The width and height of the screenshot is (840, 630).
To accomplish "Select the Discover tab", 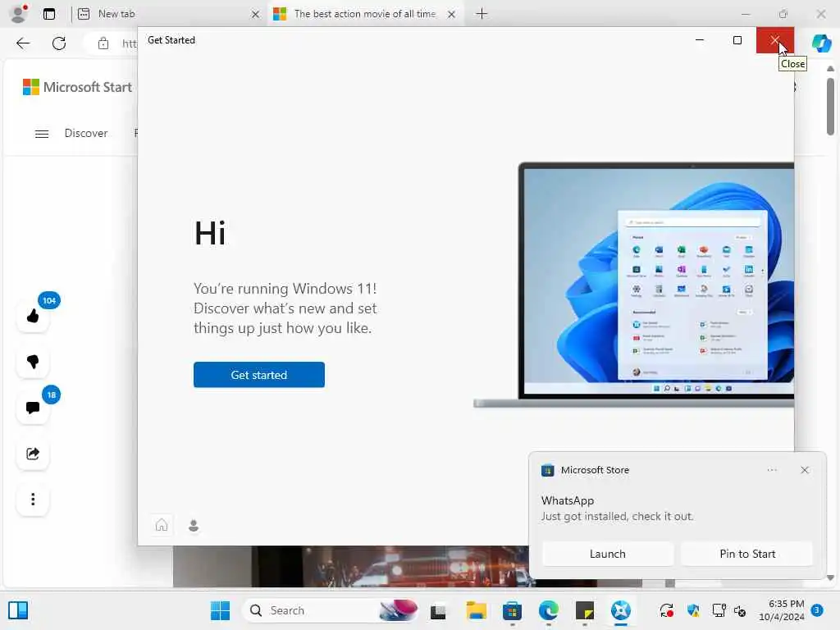I will point(85,133).
